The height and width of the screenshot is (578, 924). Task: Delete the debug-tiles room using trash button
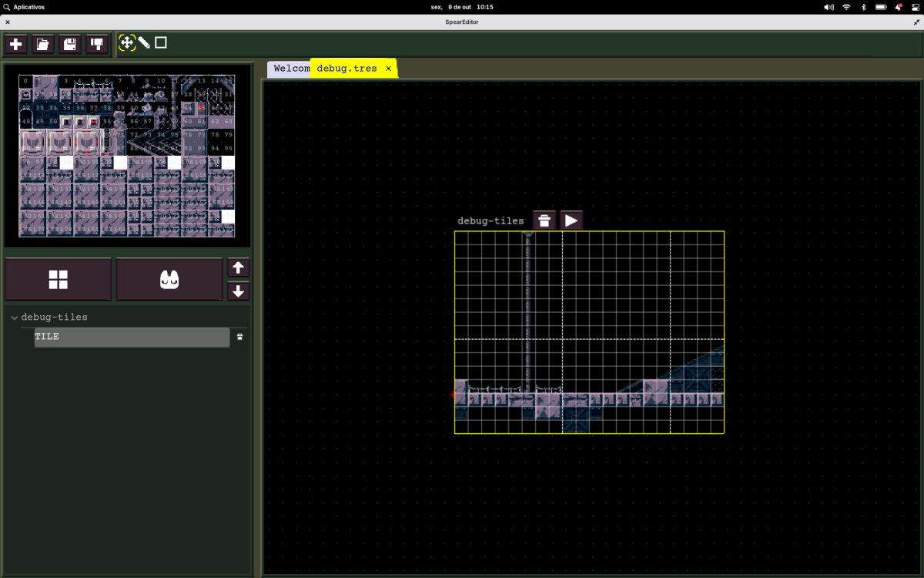click(x=544, y=221)
